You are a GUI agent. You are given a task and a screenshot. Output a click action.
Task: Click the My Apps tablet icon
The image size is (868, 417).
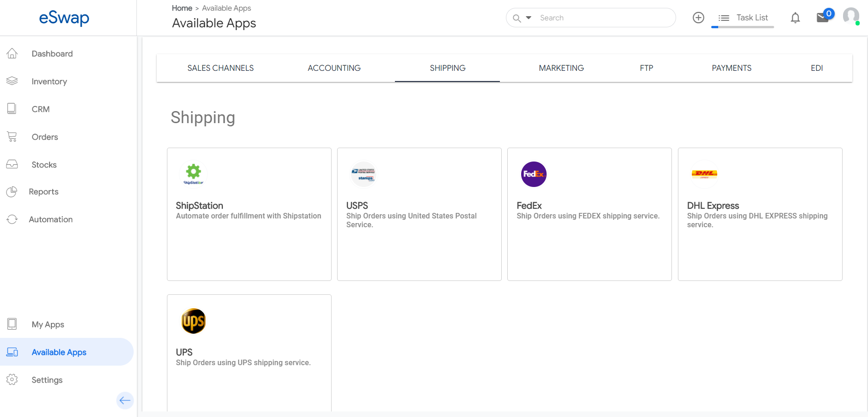(x=12, y=324)
